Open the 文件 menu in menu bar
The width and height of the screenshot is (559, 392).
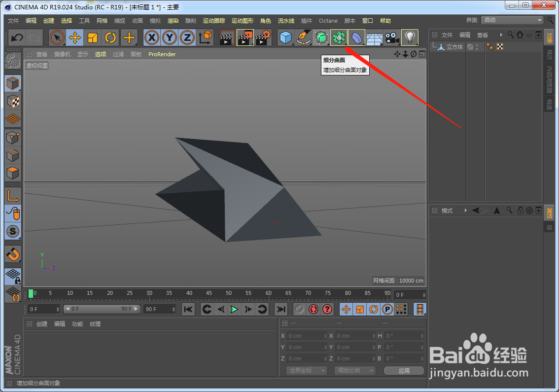[13, 21]
